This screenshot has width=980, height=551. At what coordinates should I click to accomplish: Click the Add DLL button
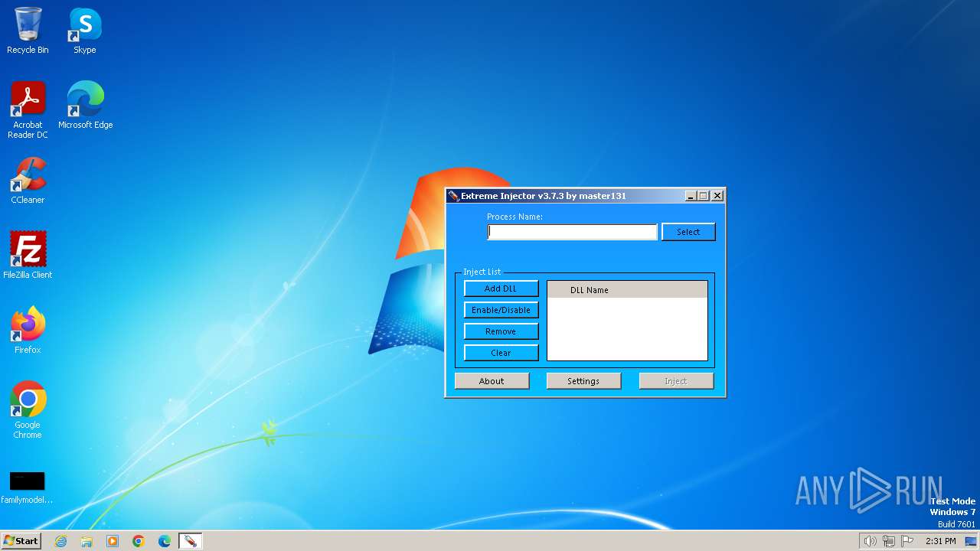(x=501, y=289)
